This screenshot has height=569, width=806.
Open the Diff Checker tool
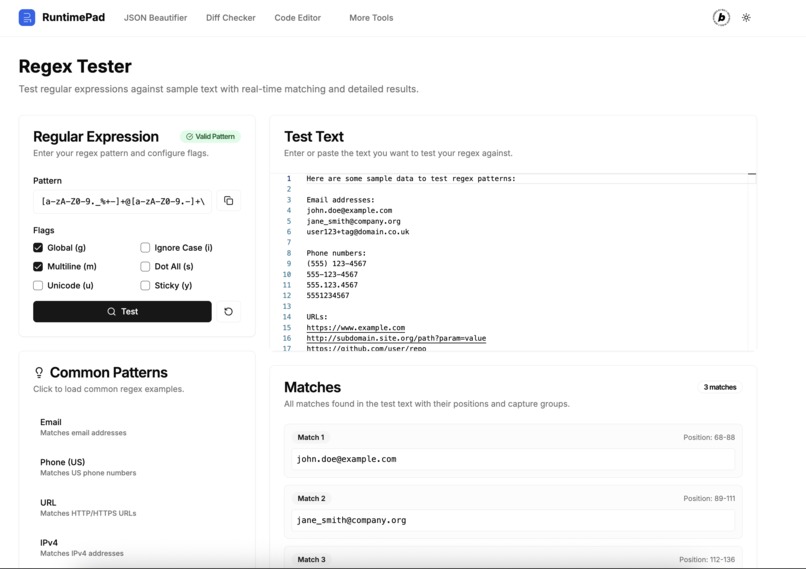pyautogui.click(x=231, y=17)
